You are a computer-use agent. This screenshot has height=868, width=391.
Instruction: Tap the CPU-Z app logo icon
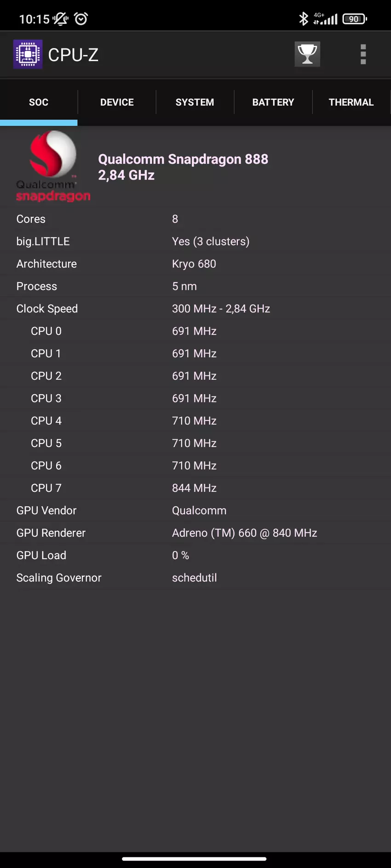[28, 54]
